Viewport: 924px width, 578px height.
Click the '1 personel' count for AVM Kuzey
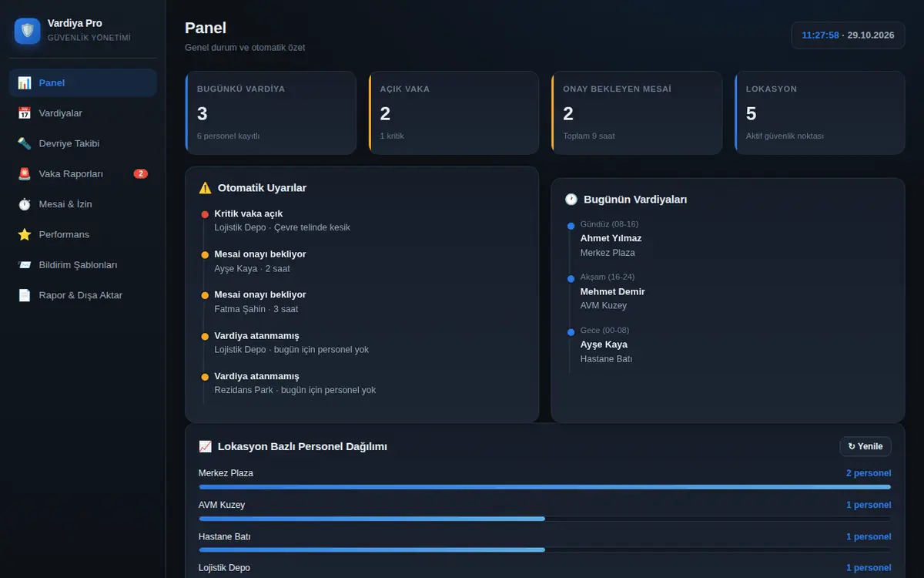pos(869,505)
